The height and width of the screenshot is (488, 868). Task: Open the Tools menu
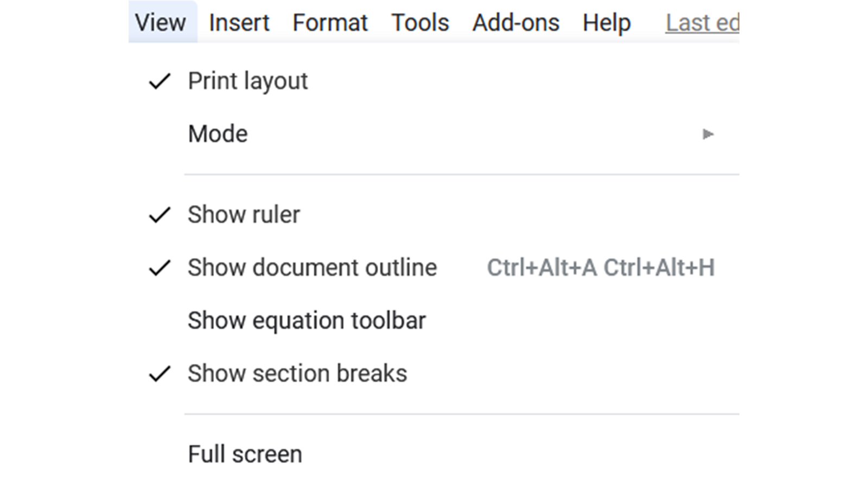pos(420,23)
